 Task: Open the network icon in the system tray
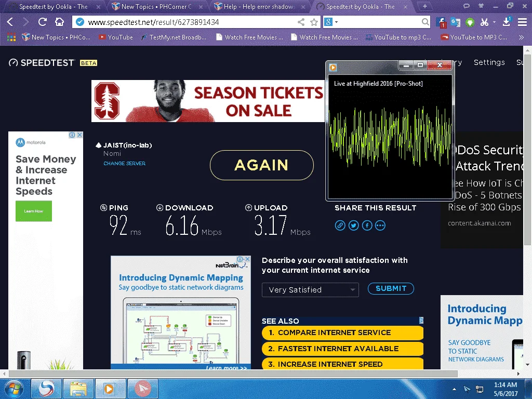[x=480, y=389]
